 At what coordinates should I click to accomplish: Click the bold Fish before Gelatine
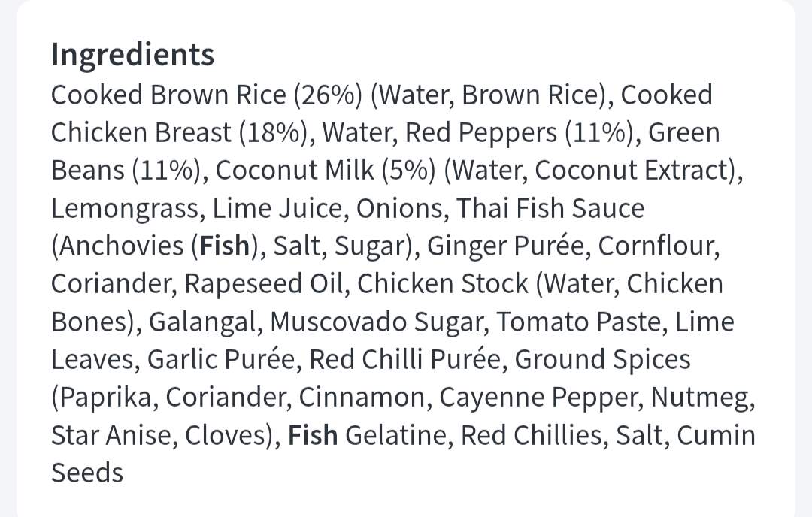coord(313,434)
